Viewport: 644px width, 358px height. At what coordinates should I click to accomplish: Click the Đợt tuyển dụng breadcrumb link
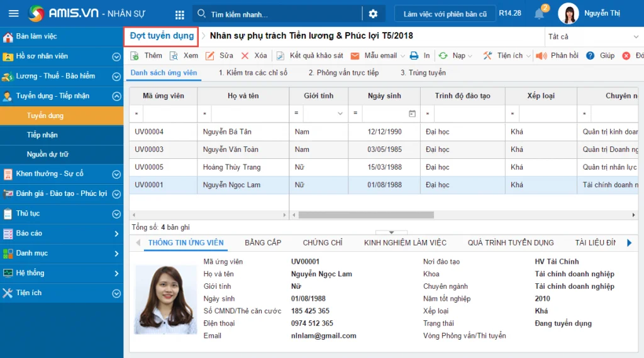point(162,36)
